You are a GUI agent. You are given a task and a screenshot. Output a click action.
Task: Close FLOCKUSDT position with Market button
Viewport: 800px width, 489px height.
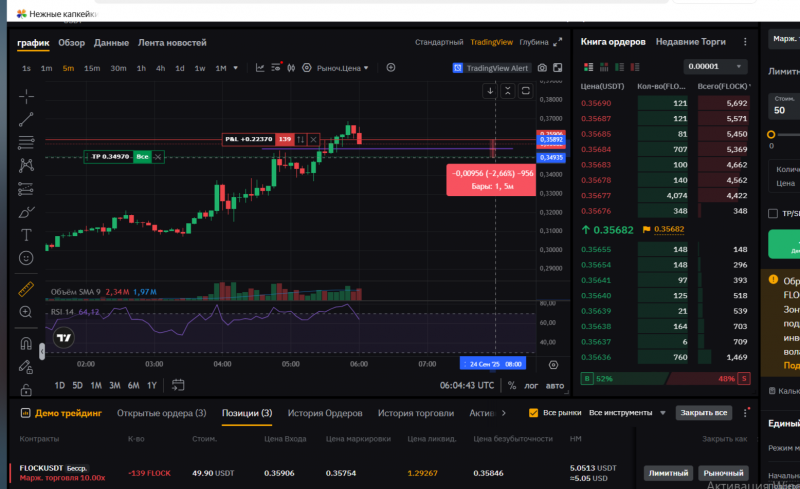coord(723,473)
